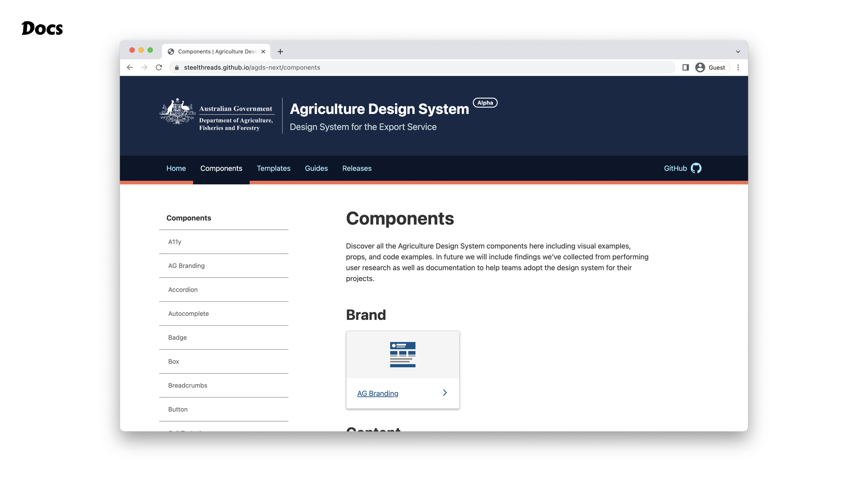
Task: Close the Components browser tab
Action: coord(263,52)
